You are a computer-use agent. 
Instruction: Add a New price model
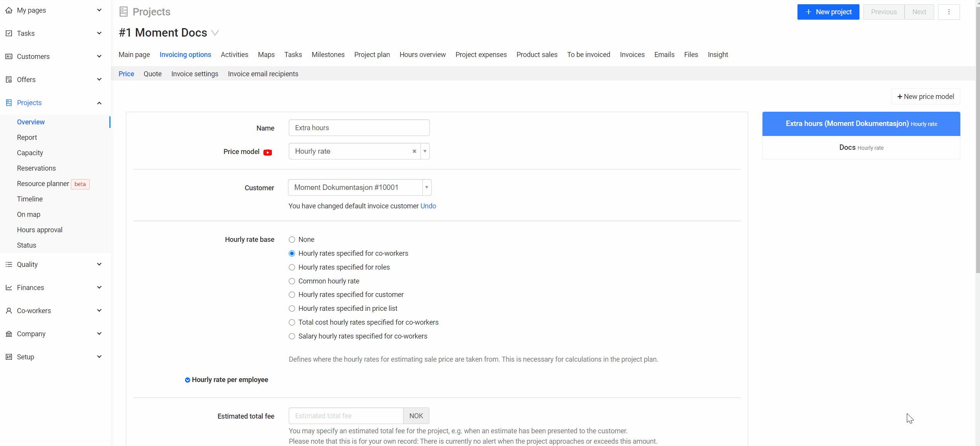926,97
